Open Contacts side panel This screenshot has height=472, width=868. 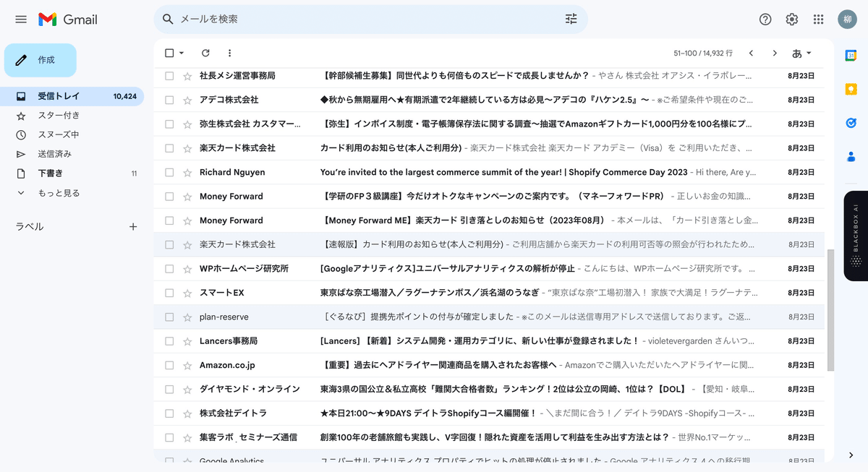point(851,156)
